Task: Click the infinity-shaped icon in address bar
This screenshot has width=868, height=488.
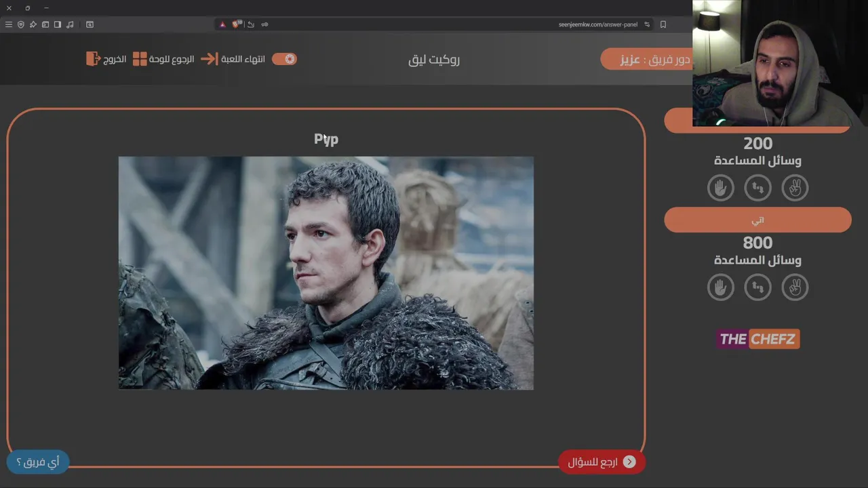Action: pos(264,24)
